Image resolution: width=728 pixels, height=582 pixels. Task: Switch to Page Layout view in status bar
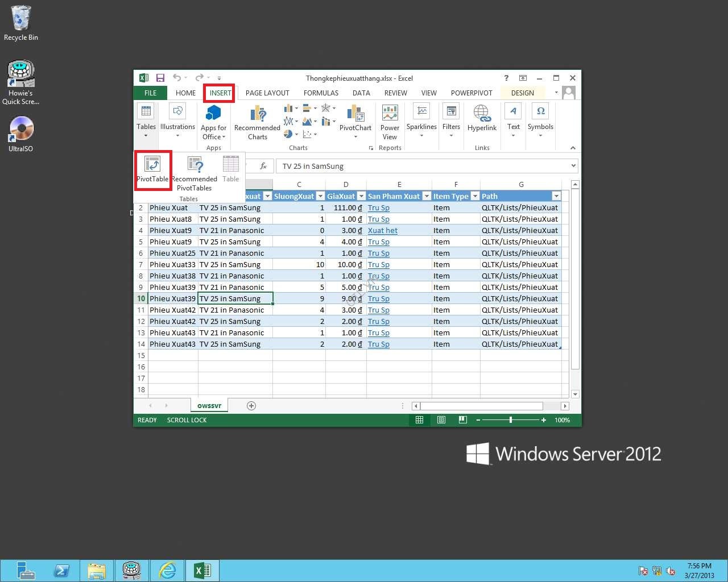(441, 420)
